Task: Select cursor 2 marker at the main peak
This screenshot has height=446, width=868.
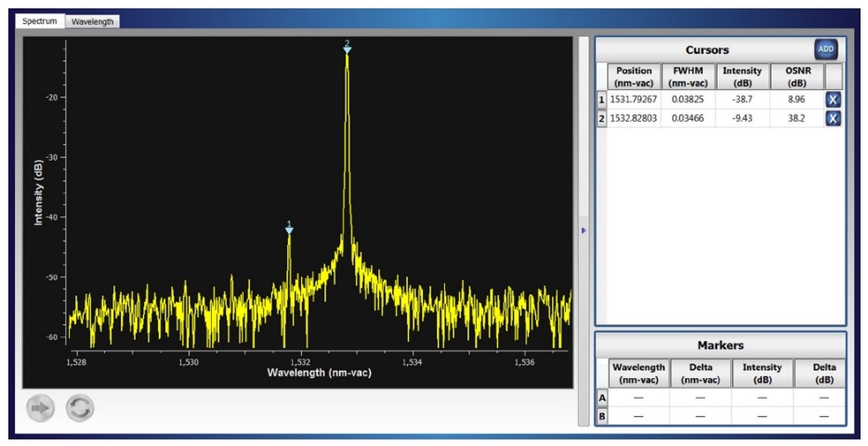Action: [x=347, y=48]
